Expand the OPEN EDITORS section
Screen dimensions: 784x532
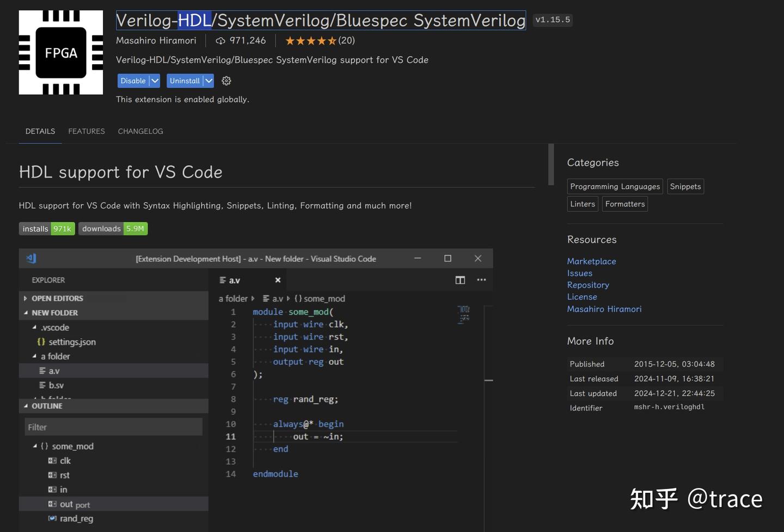click(x=25, y=298)
